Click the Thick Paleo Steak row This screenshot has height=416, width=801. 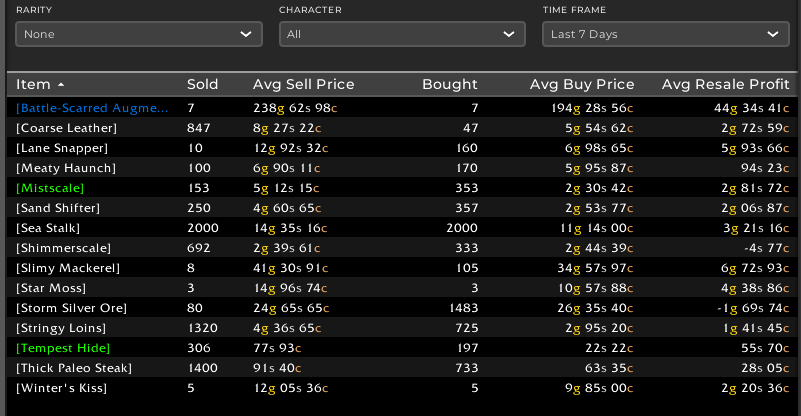click(x=74, y=368)
